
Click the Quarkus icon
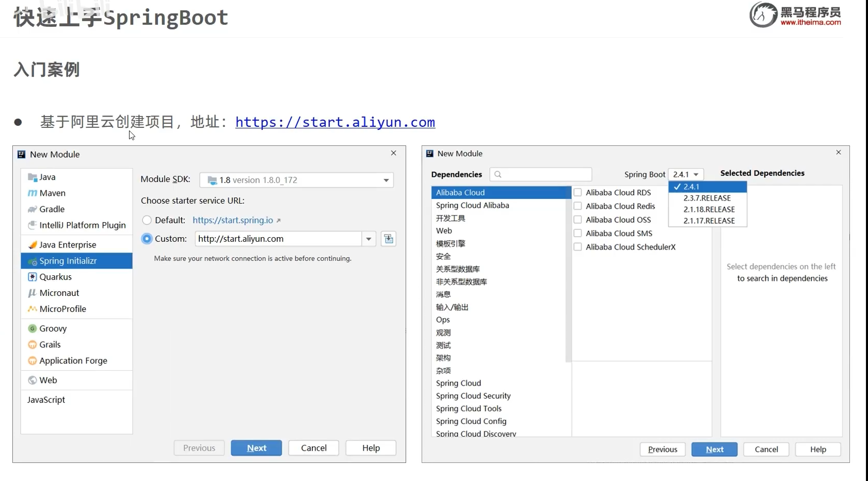click(x=33, y=277)
